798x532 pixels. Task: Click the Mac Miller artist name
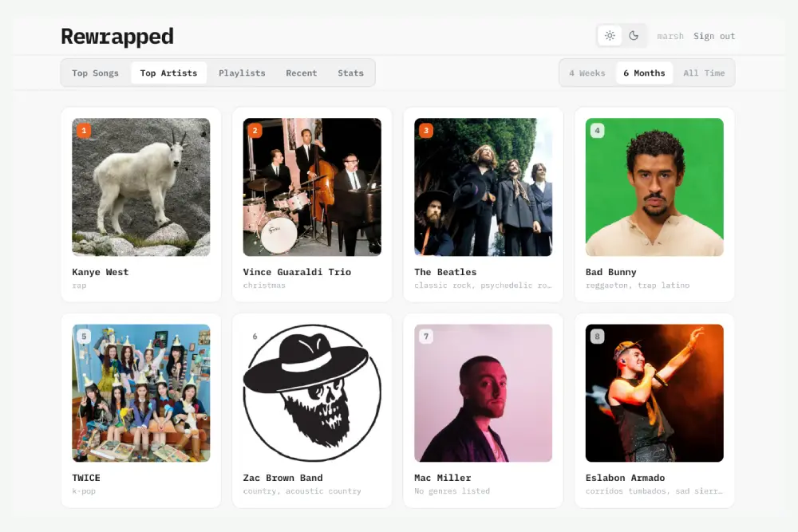pos(443,478)
